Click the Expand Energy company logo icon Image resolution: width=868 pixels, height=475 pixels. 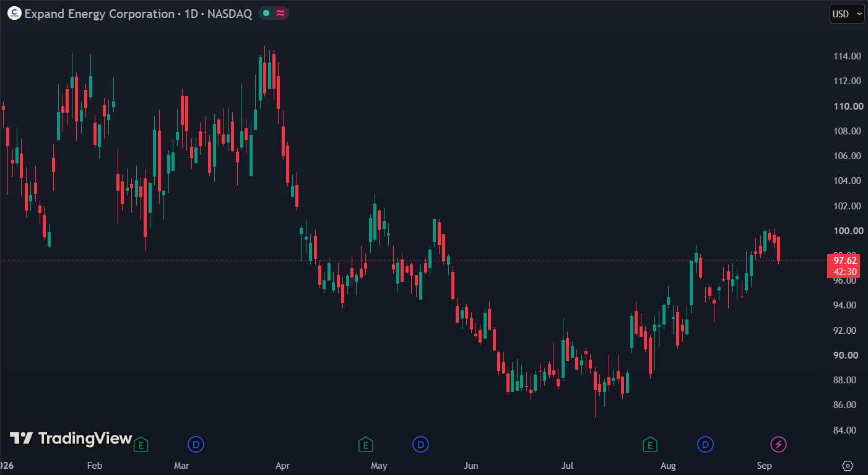coord(14,14)
